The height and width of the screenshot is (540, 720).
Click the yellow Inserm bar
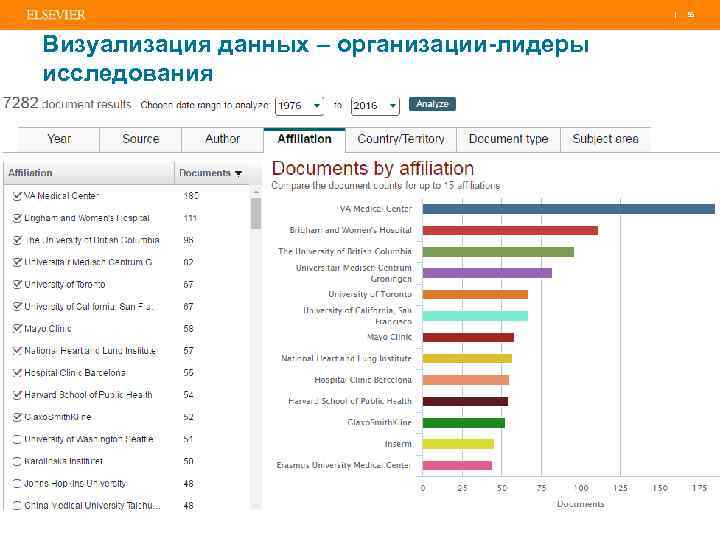point(458,444)
